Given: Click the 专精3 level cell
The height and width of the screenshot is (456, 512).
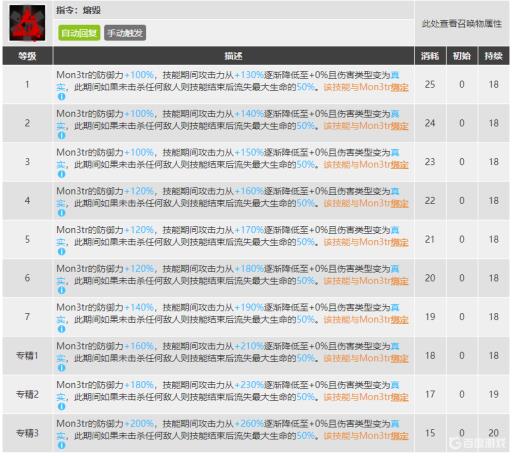Looking at the screenshot, I should 27,433.
